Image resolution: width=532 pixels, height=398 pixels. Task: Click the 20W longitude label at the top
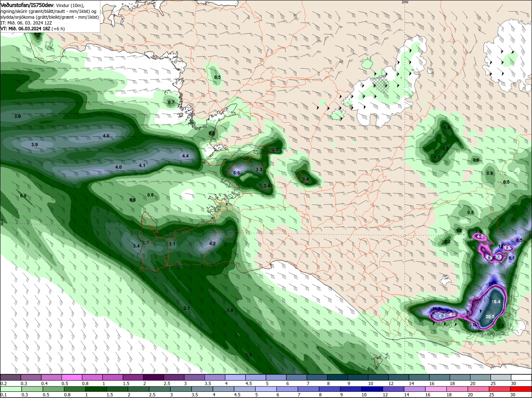[x=405, y=2]
